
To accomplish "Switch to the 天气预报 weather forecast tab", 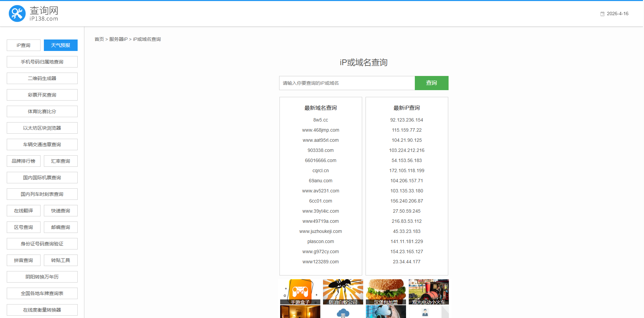I will click(60, 45).
